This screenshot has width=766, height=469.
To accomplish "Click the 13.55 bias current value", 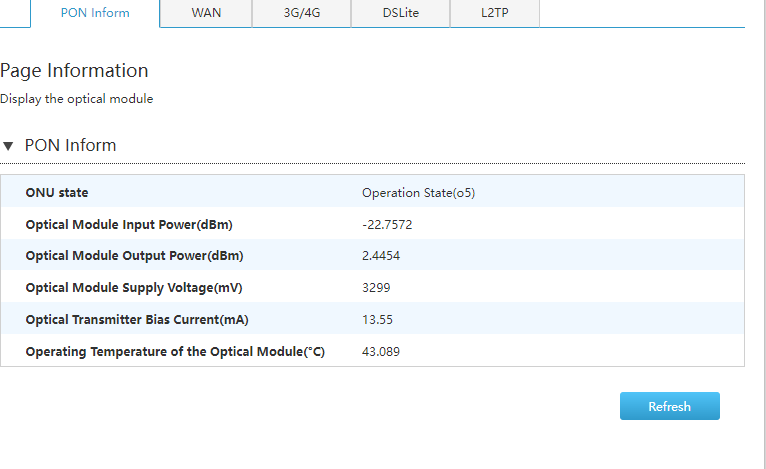I will [x=377, y=320].
